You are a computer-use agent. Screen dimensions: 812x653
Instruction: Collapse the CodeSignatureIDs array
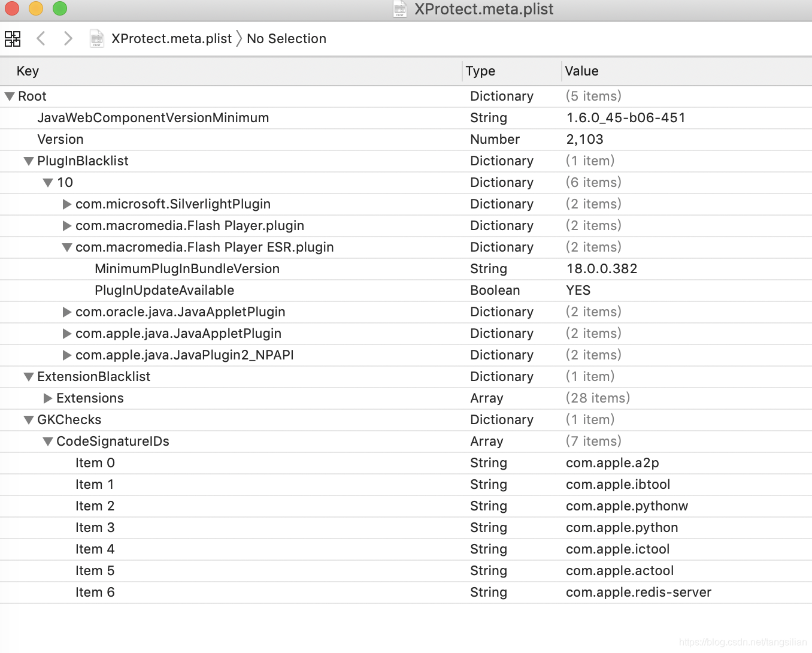pyautogui.click(x=48, y=442)
